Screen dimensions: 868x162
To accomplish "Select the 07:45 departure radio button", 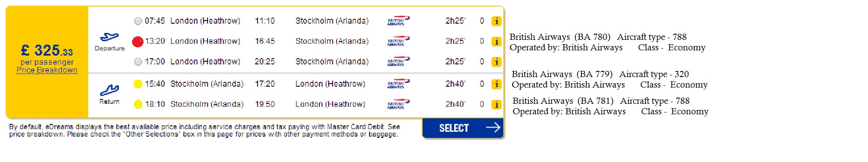I will tap(138, 21).
